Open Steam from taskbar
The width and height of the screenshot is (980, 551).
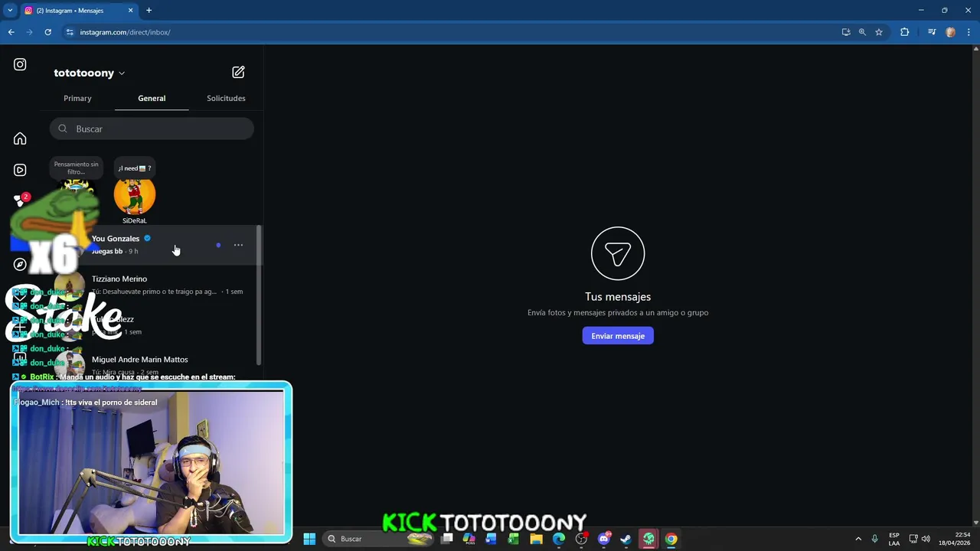pos(626,539)
